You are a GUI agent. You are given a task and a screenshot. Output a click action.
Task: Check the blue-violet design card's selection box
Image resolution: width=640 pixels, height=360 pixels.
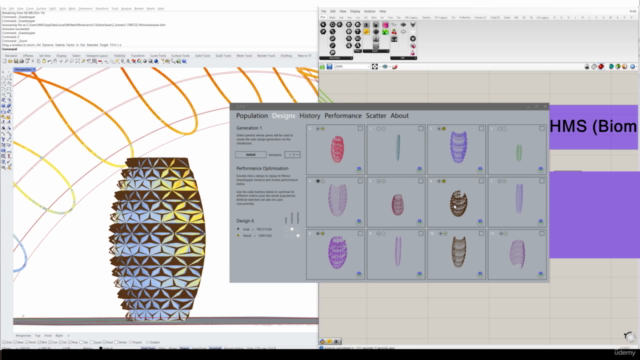point(481,129)
